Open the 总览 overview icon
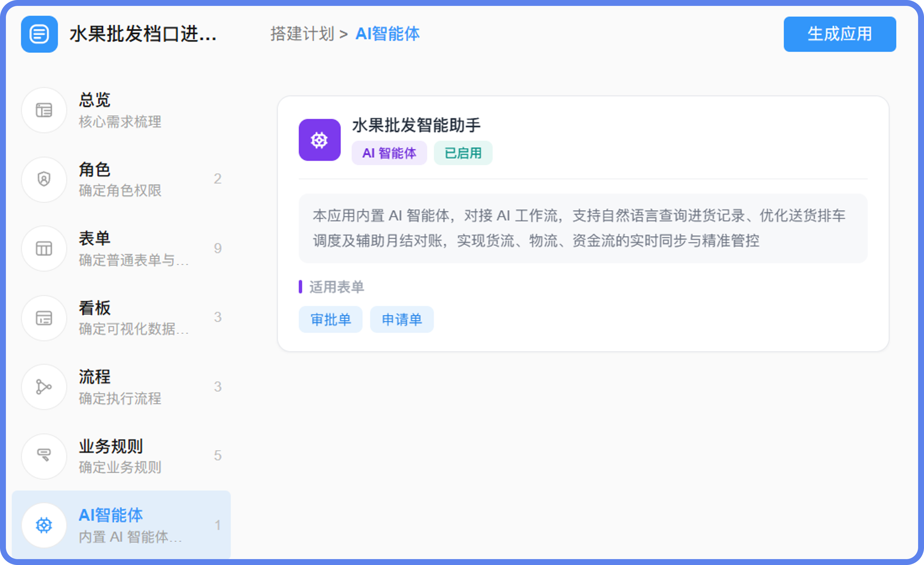The width and height of the screenshot is (924, 565). click(x=44, y=110)
